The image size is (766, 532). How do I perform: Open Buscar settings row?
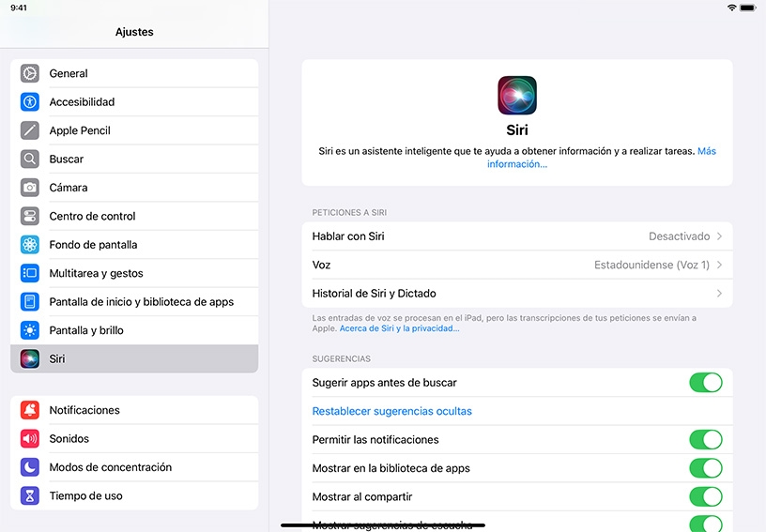[x=134, y=160]
